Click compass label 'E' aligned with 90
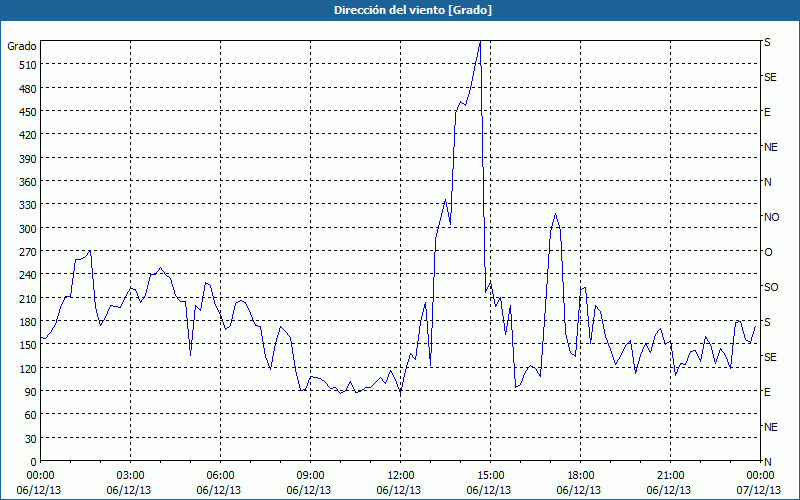800x500 pixels. 767,392
